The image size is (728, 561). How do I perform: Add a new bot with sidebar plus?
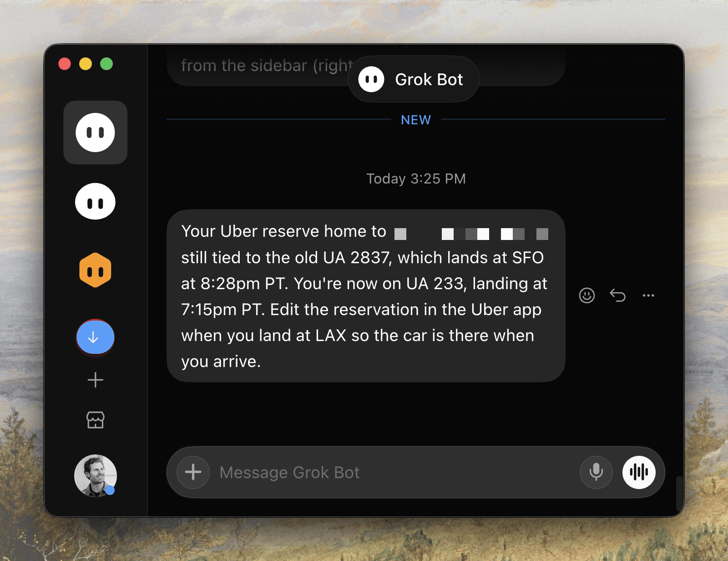click(x=96, y=380)
